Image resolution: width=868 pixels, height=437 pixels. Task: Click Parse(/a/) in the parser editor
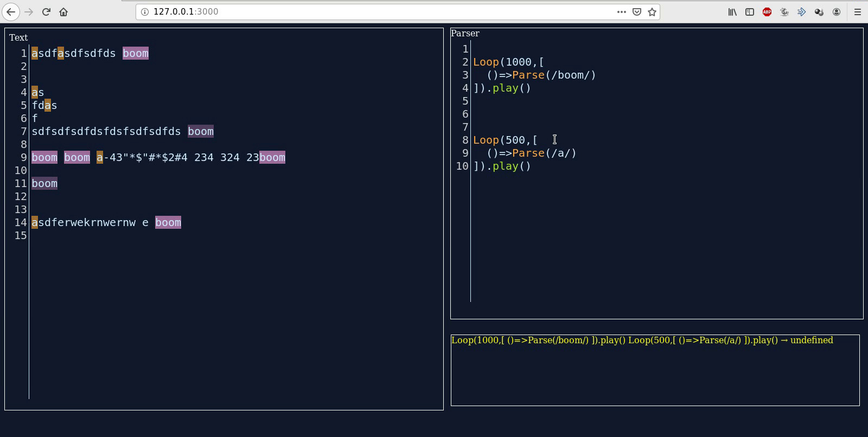[544, 153]
